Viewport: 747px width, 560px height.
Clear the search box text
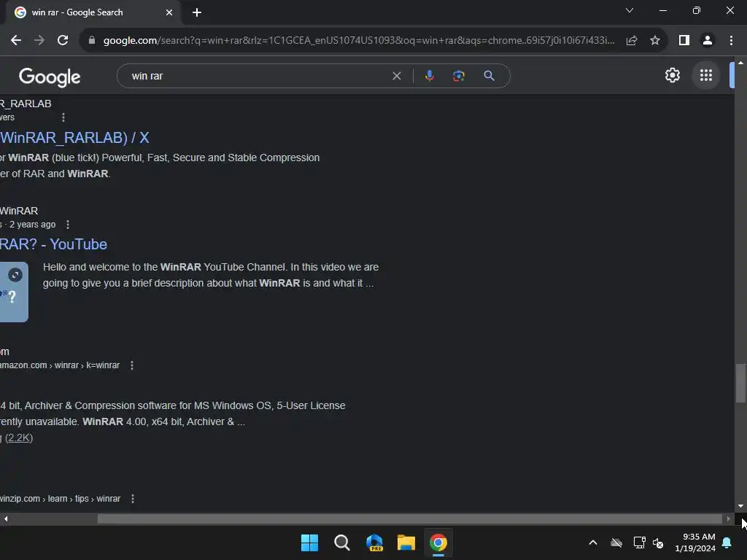pos(396,76)
